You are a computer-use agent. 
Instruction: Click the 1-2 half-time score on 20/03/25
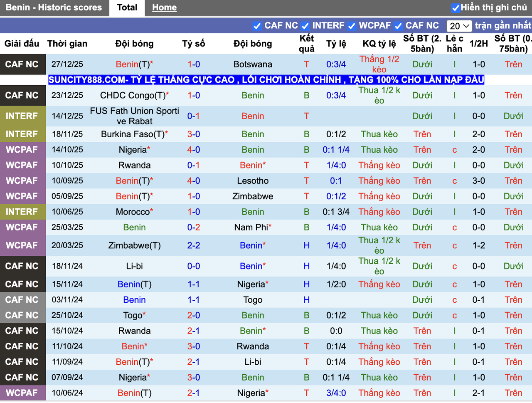tap(479, 245)
